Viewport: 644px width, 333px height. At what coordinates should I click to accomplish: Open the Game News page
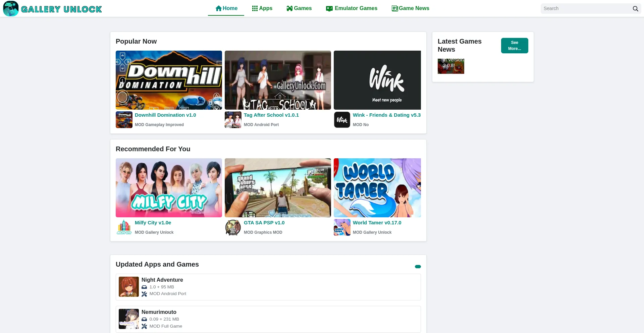(x=411, y=8)
